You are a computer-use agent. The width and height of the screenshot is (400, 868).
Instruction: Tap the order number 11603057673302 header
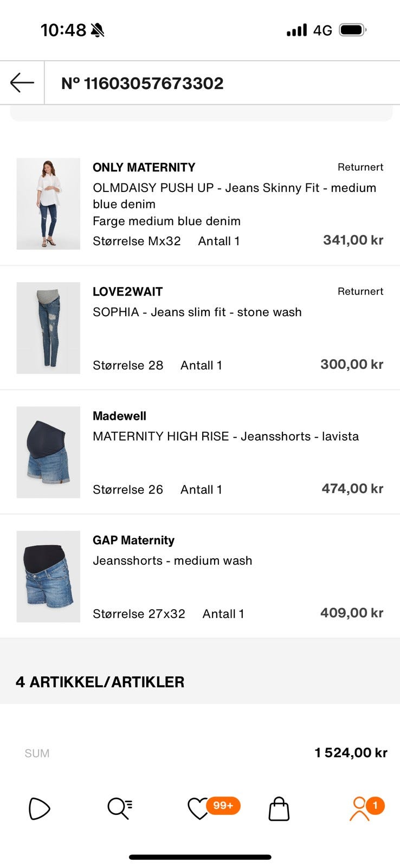pos(143,83)
